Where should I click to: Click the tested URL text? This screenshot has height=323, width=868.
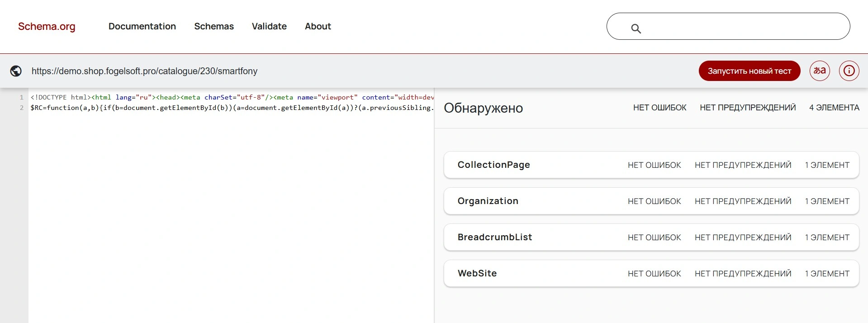(144, 71)
